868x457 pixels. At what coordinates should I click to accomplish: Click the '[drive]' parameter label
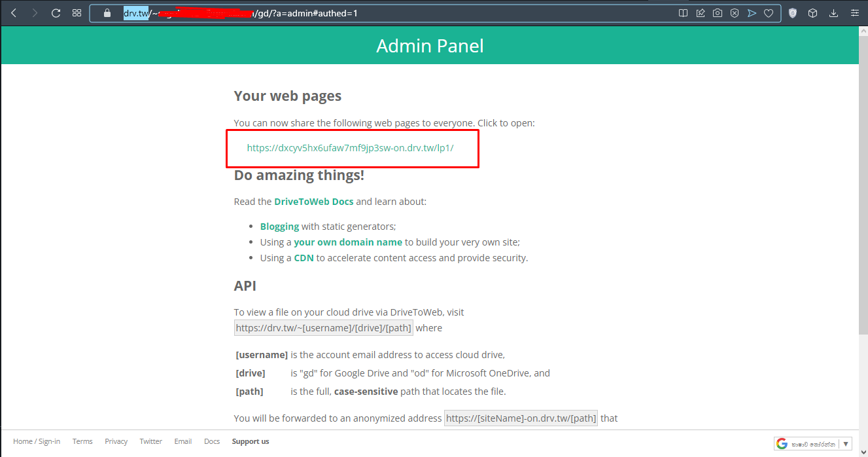pyautogui.click(x=251, y=373)
